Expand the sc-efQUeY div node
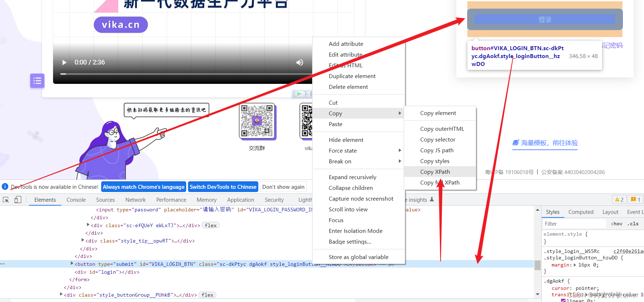 [x=88, y=225]
